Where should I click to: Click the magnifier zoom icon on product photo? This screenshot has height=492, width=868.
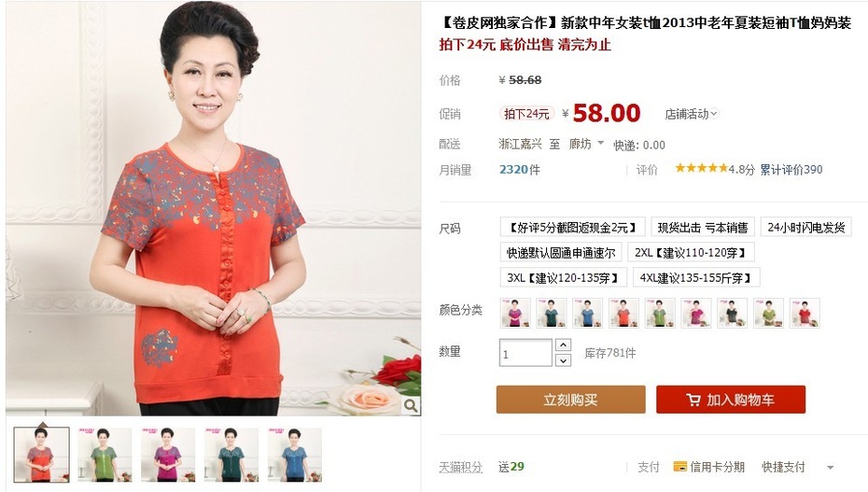410,406
